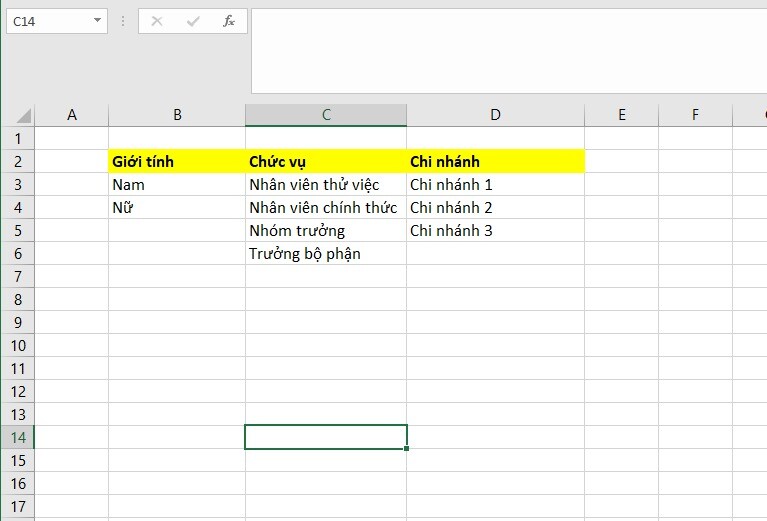This screenshot has height=521, width=767.
Task: Click the active cell C14
Action: tap(326, 437)
